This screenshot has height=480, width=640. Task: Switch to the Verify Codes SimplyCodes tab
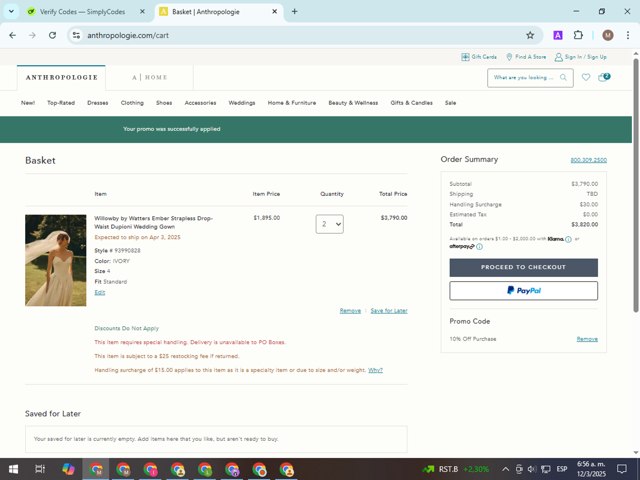coord(82,12)
